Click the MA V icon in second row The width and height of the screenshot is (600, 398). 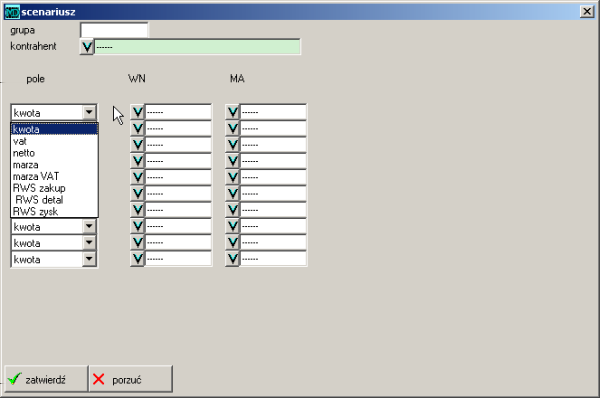232,129
